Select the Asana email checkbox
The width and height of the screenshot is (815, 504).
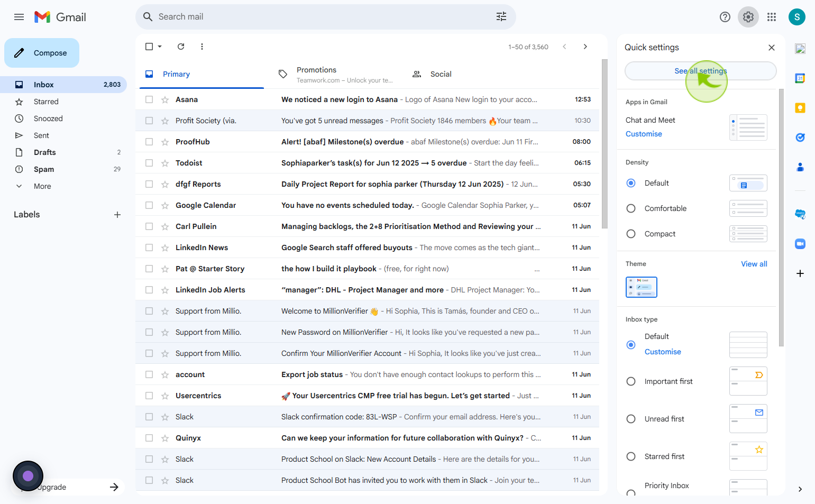(149, 99)
